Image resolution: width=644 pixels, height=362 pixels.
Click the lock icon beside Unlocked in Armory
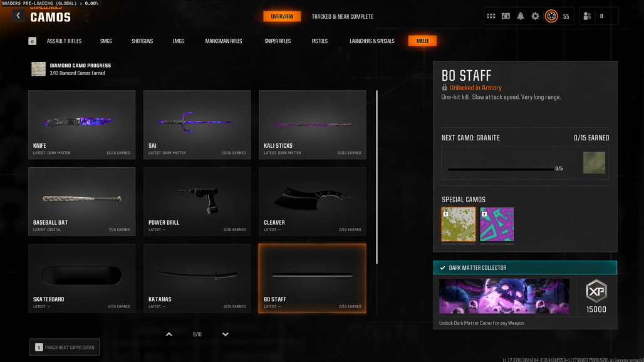click(x=444, y=88)
